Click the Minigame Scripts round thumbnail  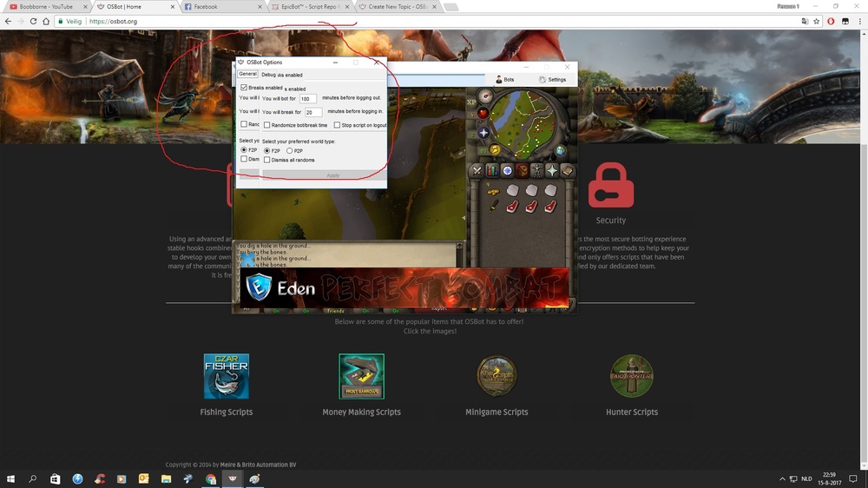pyautogui.click(x=496, y=376)
